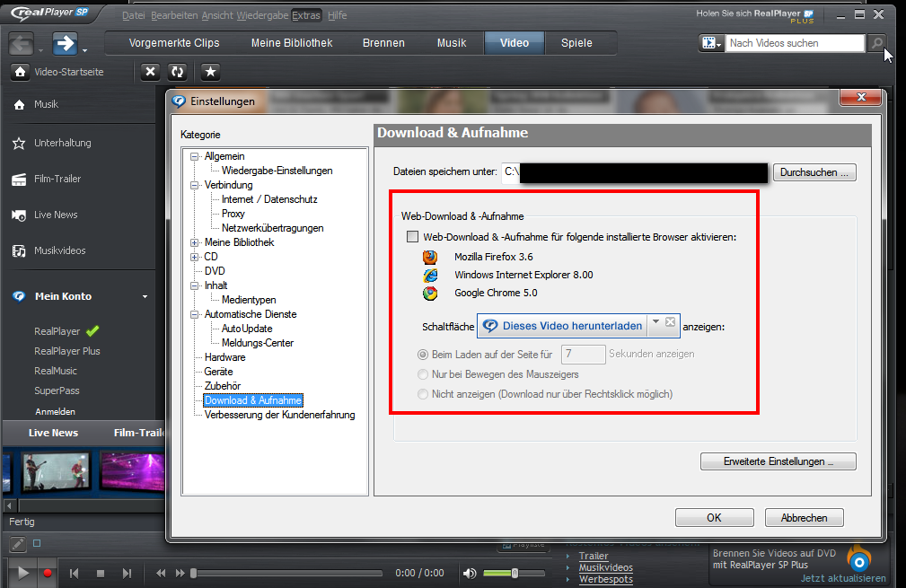906x588 pixels.
Task: Click the Anmelden link
Action: [55, 411]
